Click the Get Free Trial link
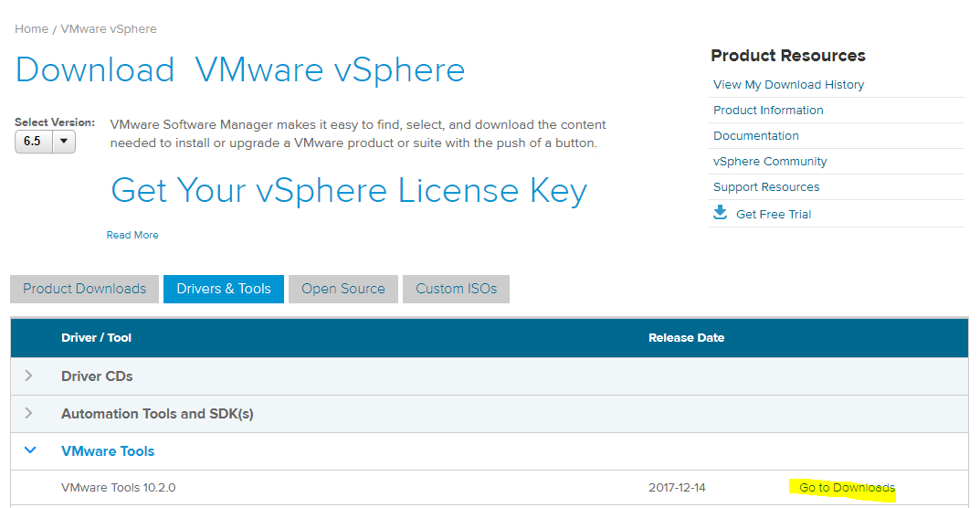Image resolution: width=980 pixels, height=508 pixels. 774,214
